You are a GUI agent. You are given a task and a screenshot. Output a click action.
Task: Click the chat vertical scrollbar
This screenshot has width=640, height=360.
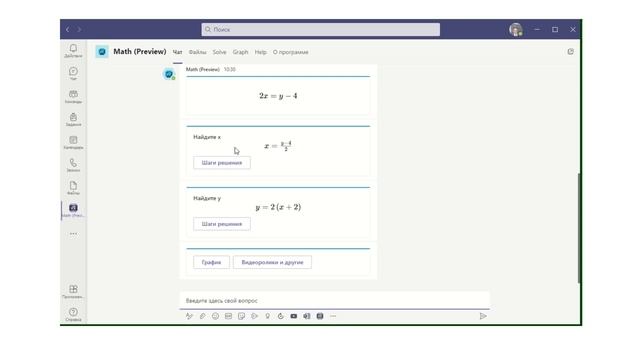pos(579,228)
